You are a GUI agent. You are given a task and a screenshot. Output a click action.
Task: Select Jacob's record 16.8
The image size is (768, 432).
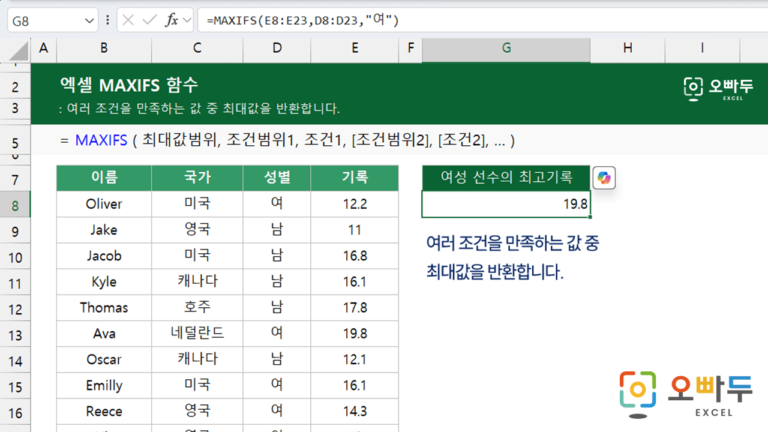pyautogui.click(x=355, y=256)
